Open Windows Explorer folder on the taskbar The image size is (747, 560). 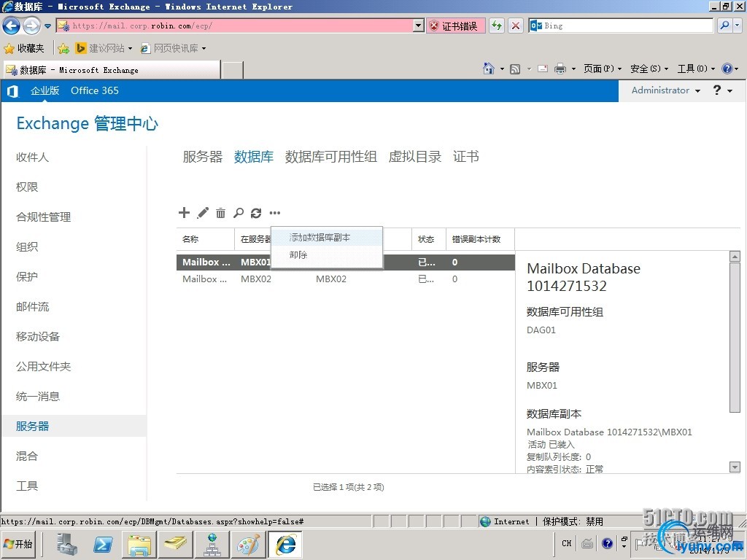point(139,545)
